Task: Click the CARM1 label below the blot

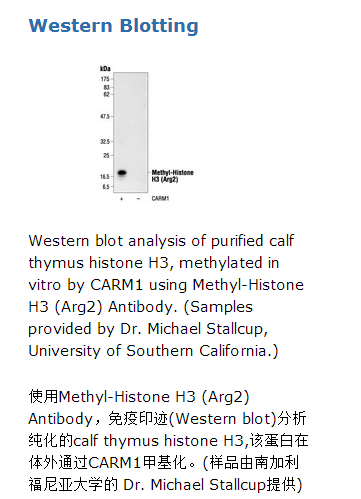Action: coord(160,199)
